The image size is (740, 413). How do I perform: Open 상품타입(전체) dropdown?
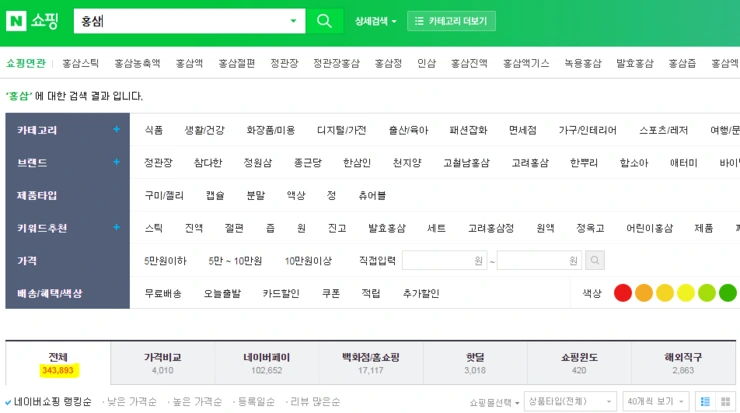click(570, 402)
